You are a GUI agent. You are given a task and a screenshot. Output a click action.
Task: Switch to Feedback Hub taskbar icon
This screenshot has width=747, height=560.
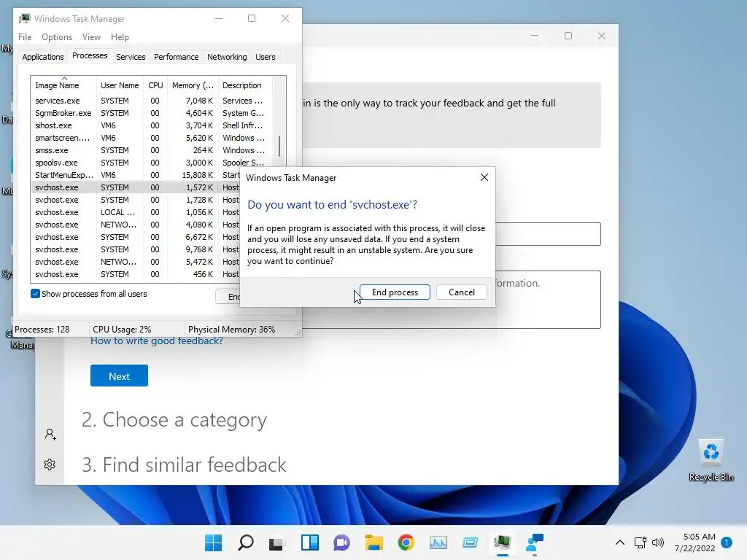click(535, 542)
